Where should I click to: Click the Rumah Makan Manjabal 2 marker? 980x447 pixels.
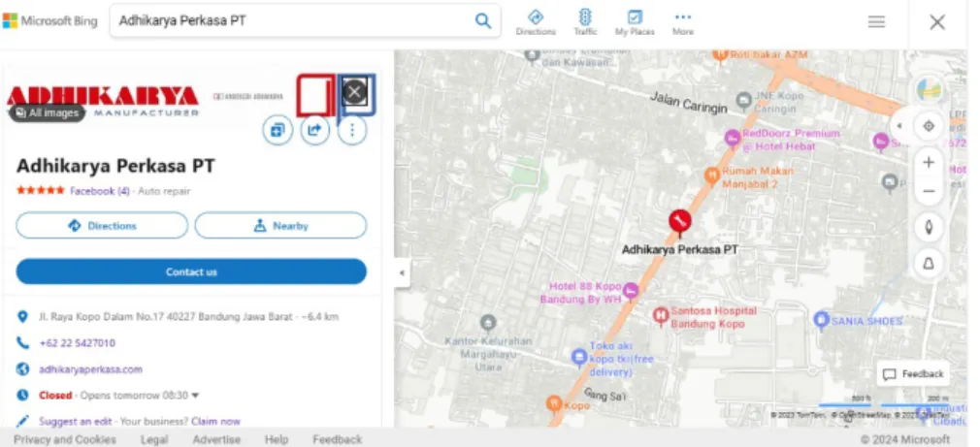tap(711, 176)
